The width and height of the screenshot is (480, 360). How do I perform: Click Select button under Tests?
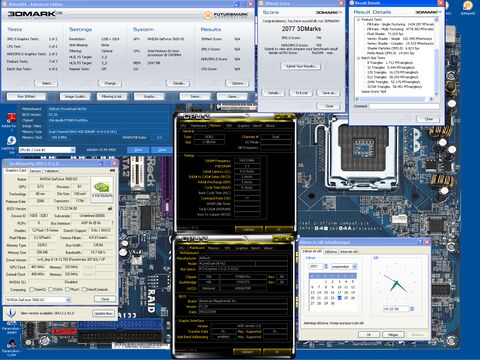click(x=46, y=83)
